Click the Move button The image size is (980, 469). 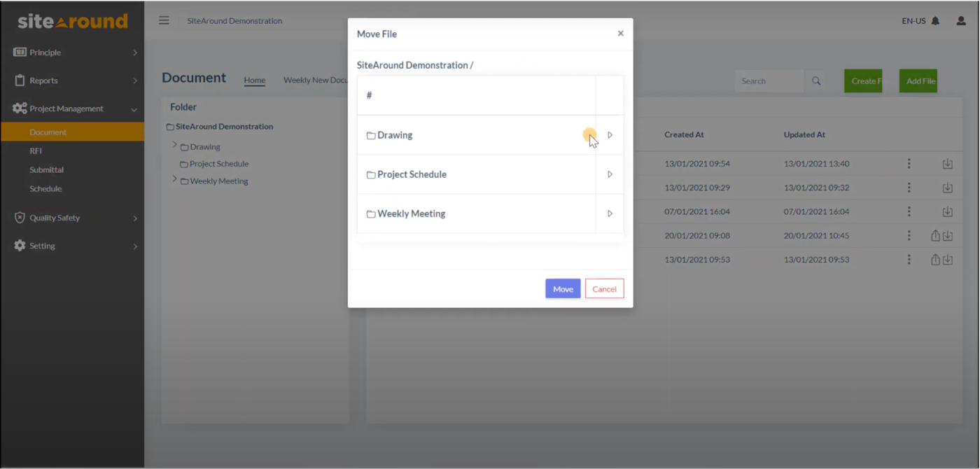tap(563, 288)
